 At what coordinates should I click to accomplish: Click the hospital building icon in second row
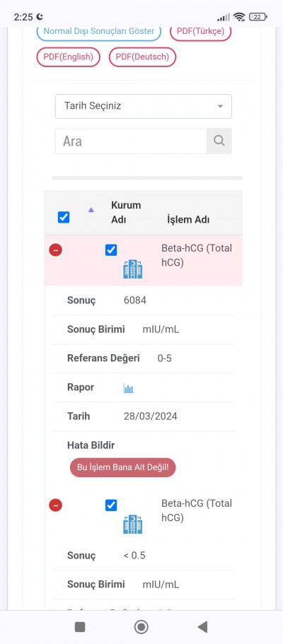coord(132,525)
